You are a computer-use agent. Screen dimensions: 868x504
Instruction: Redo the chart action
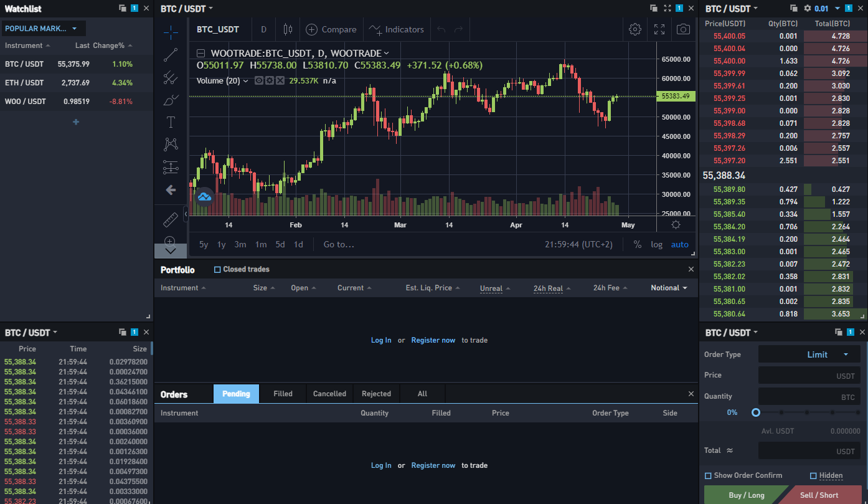459,29
